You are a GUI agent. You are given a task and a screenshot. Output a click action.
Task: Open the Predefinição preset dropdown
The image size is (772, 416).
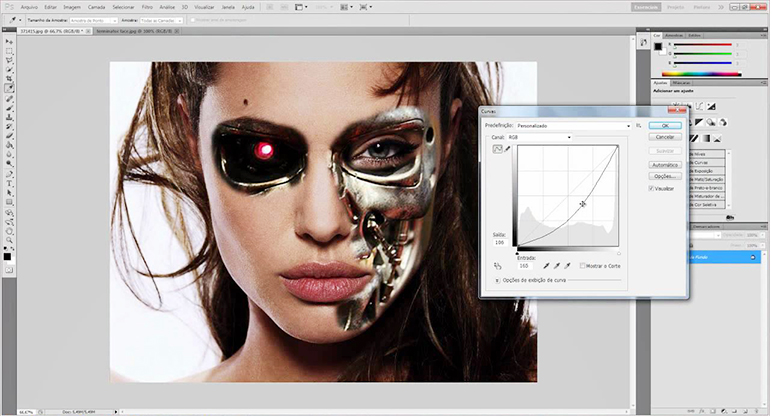pyautogui.click(x=574, y=126)
